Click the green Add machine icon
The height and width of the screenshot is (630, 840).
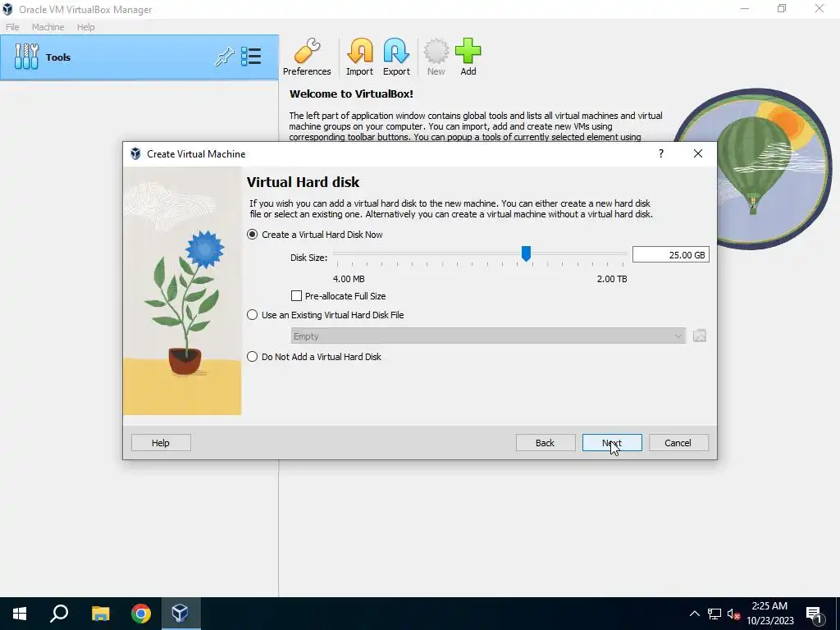click(x=468, y=57)
